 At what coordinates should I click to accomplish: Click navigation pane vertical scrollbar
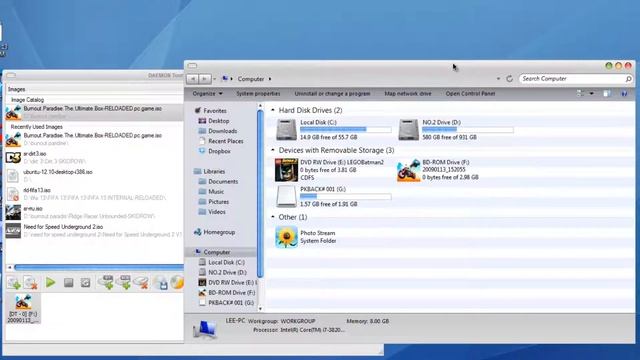(x=260, y=194)
